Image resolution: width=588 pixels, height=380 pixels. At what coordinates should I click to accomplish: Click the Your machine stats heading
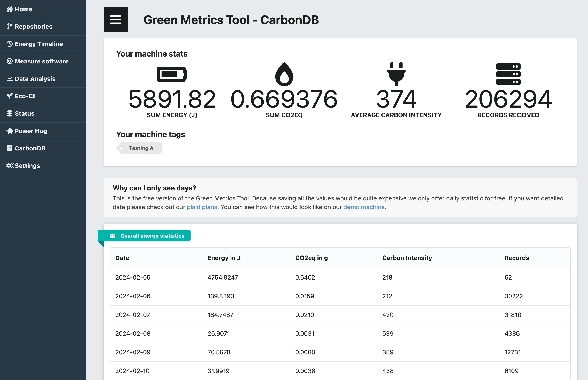(152, 54)
